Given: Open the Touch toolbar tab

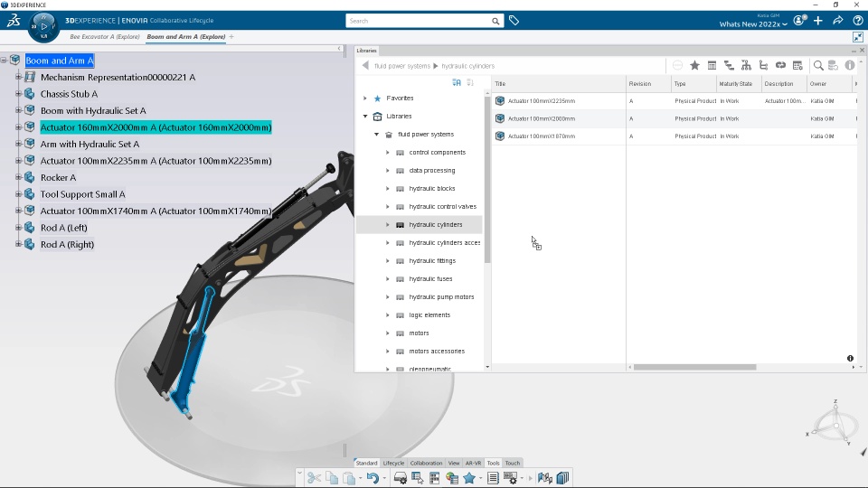Looking at the screenshot, I should 513,463.
